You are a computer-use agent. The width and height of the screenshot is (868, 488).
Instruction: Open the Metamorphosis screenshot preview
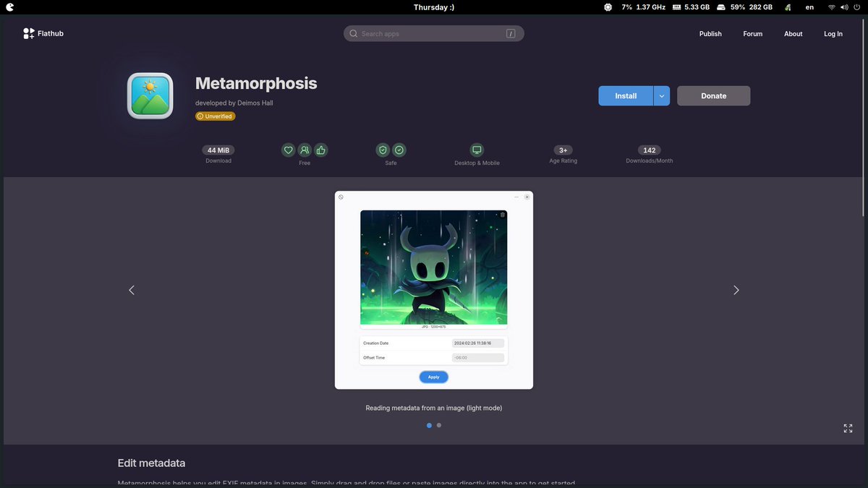[434, 290]
